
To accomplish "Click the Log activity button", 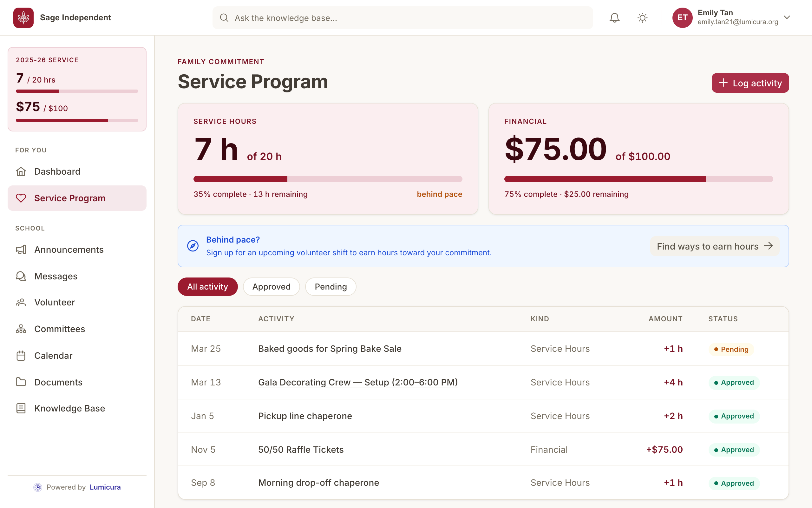I will click(750, 83).
